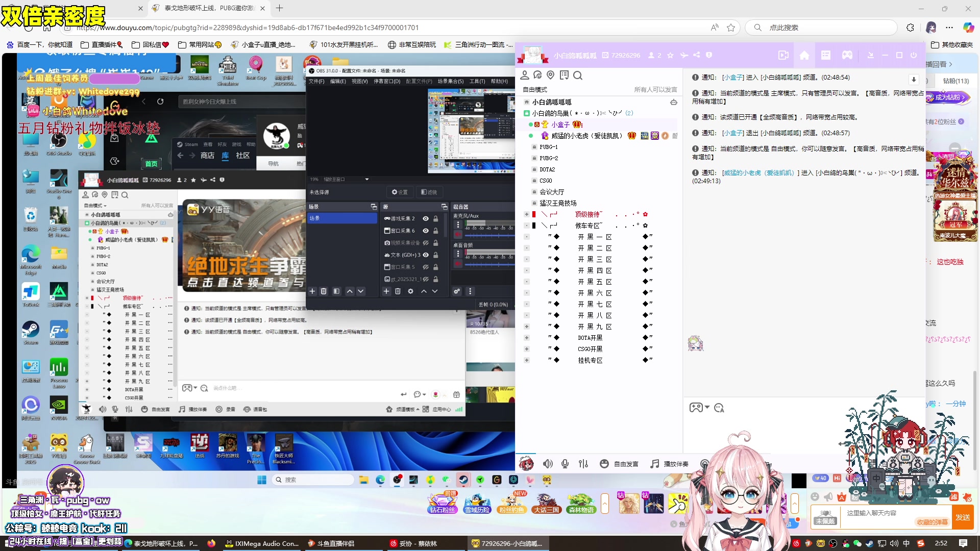This screenshot has width=980, height=551.
Task: Open the YY game controller tab
Action: 847,55
